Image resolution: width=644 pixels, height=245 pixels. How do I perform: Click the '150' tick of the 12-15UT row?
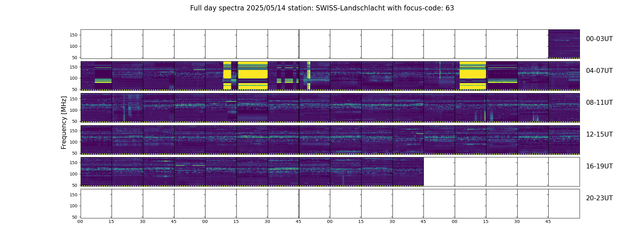click(x=74, y=131)
